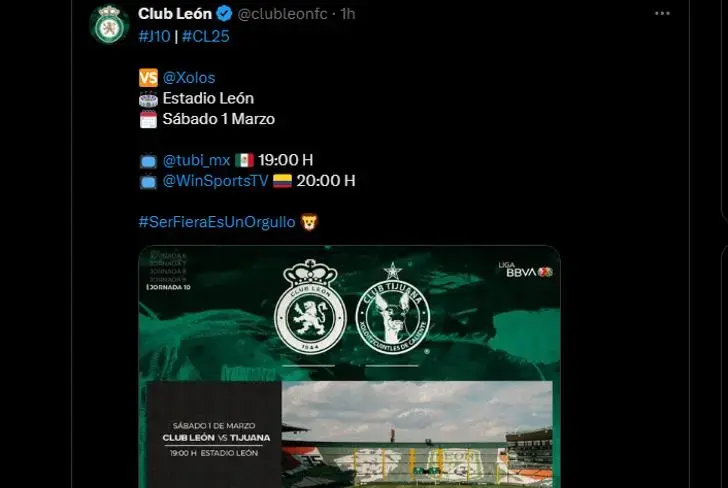728x488 pixels.
Task: Open the #J10 hashtag
Action: (155, 36)
